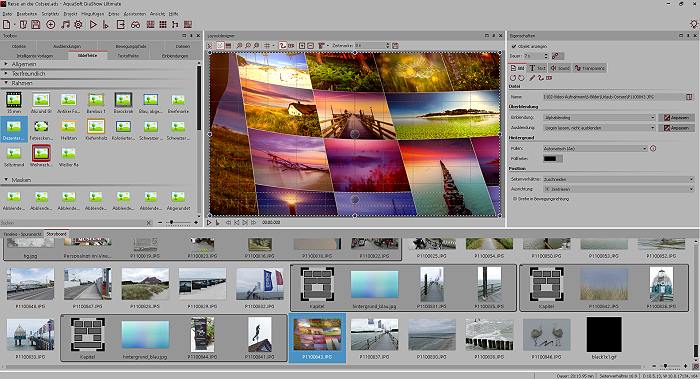Open project settings via gear icon

tap(79, 25)
